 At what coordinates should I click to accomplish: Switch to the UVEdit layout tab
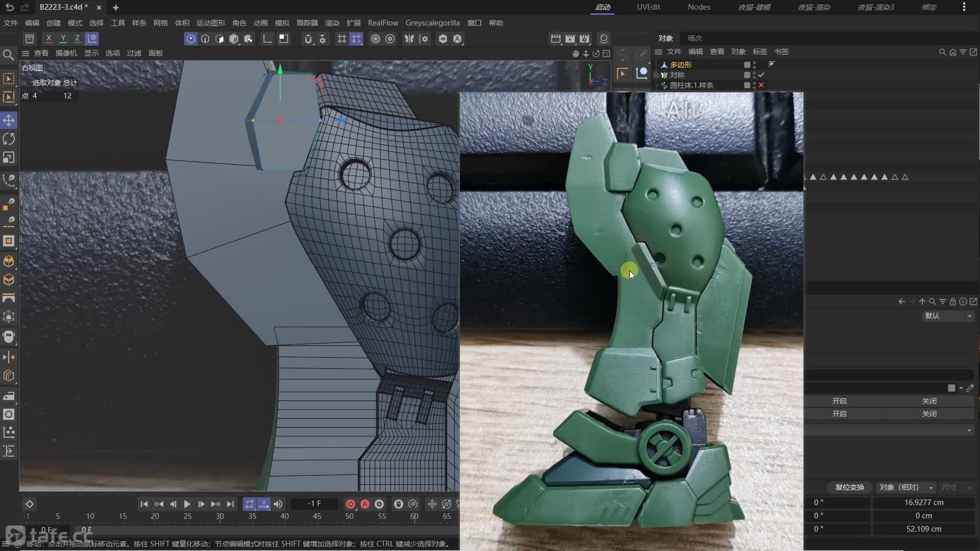pos(648,7)
